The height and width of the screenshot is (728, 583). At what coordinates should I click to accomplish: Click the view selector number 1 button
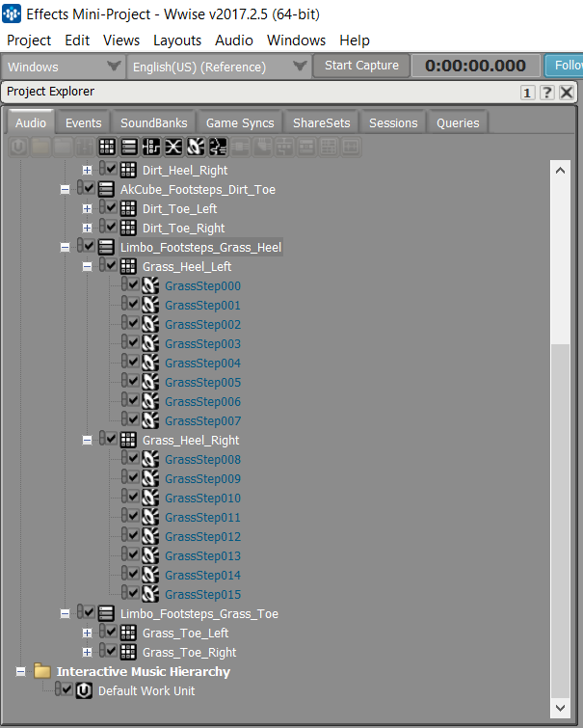527,93
